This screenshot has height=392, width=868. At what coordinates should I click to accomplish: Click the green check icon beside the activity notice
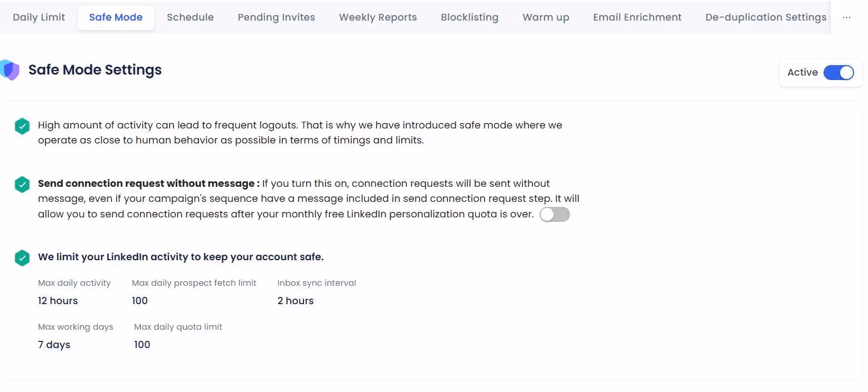[22, 126]
